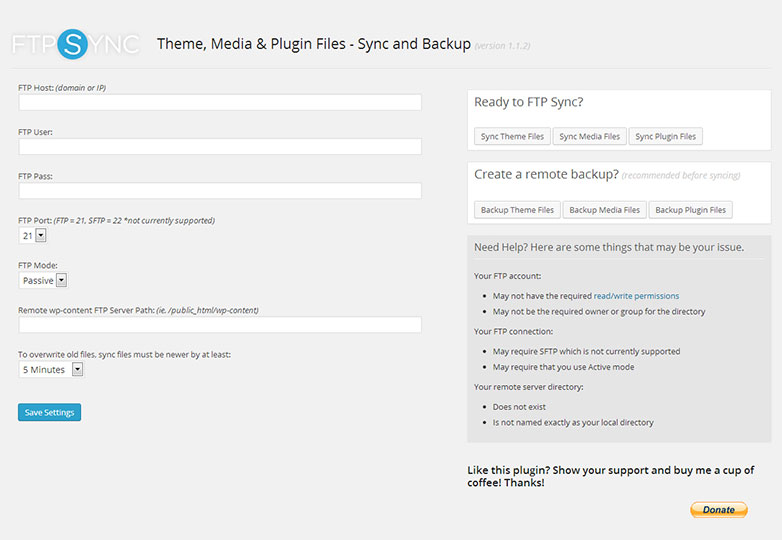Click 'May require SFTP which is not currently supported'

(x=586, y=352)
